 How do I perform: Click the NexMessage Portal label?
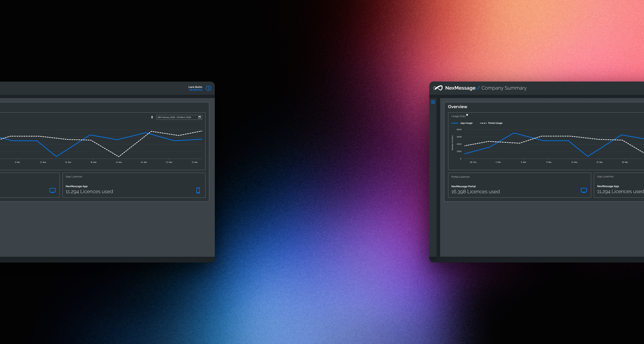(x=463, y=186)
